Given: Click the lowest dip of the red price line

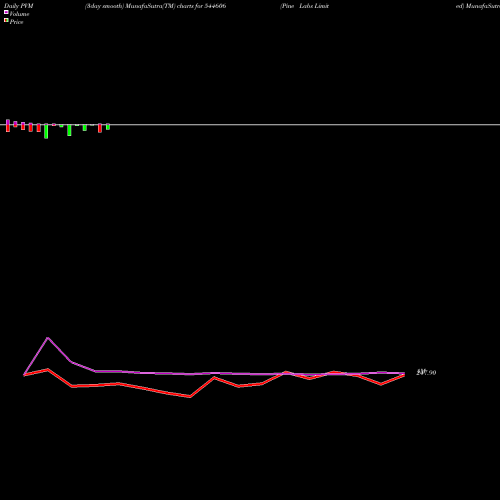Looking at the screenshot, I should click(x=190, y=397).
